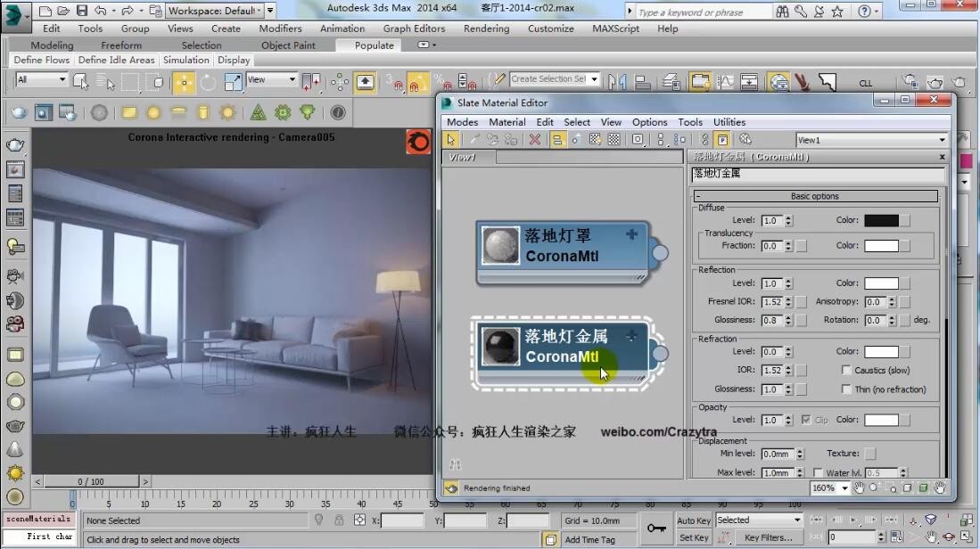Click the Define Idle Areas button
This screenshot has height=549, width=980.
coord(116,60)
